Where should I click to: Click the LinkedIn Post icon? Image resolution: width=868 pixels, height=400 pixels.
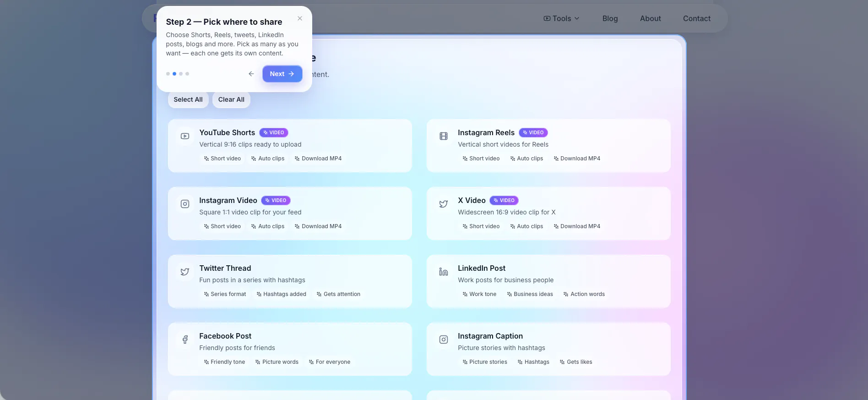tap(444, 272)
